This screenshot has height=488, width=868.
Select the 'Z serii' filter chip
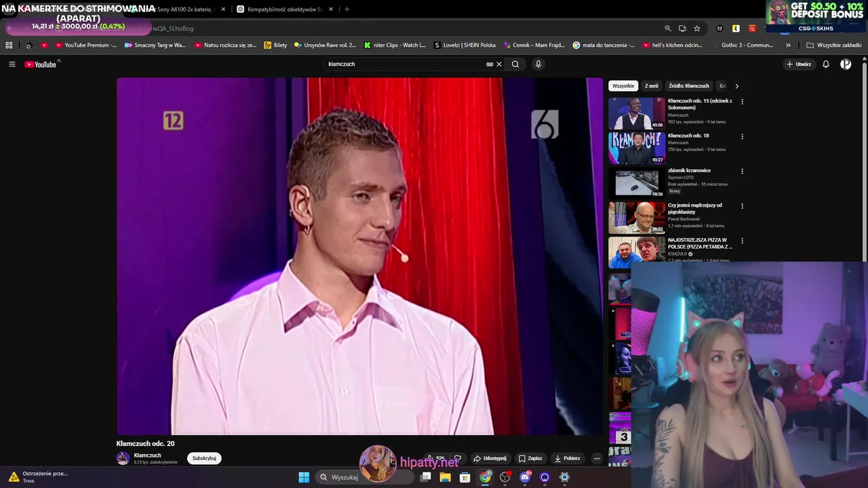652,86
